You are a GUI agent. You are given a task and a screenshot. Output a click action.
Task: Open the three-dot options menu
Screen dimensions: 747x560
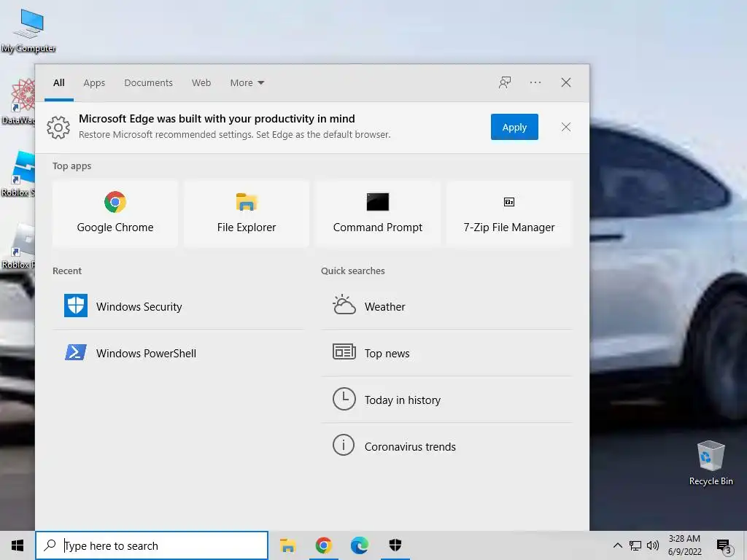535,82
